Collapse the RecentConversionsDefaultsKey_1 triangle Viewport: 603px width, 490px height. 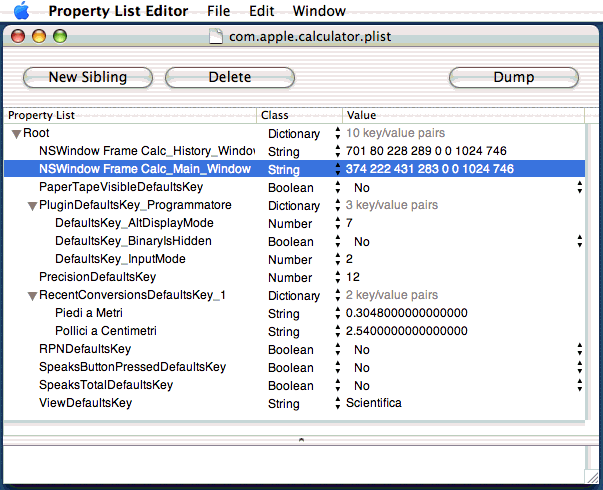click(x=32, y=295)
